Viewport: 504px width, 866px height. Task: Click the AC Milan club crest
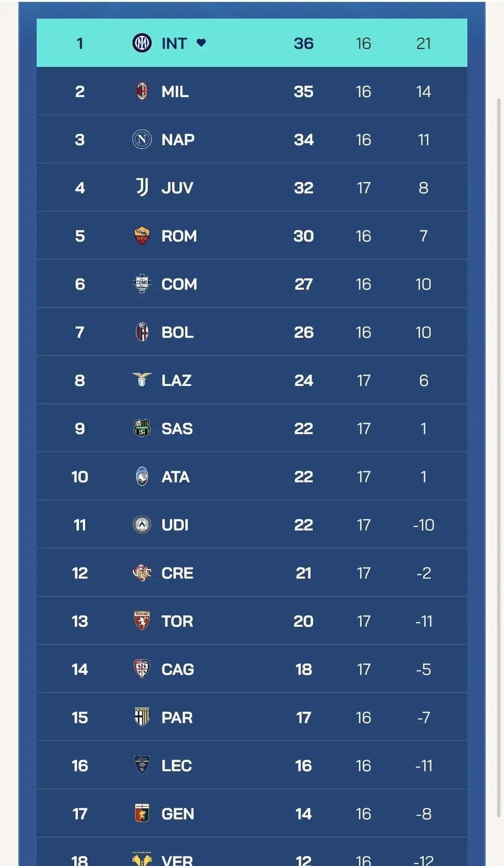pos(142,91)
